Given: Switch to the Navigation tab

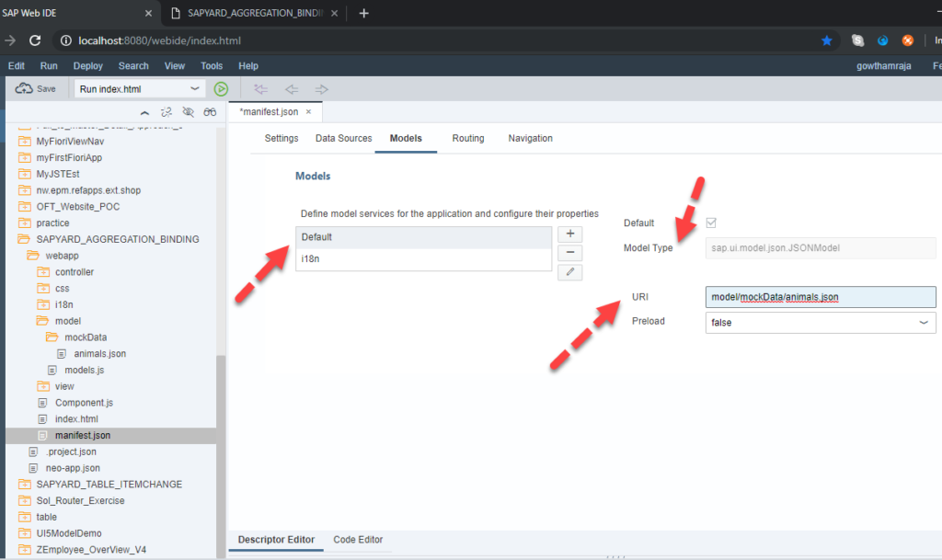Looking at the screenshot, I should pos(531,138).
